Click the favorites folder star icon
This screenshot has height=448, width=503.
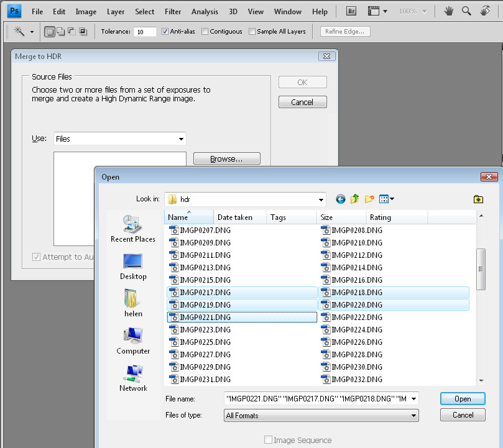(478, 199)
